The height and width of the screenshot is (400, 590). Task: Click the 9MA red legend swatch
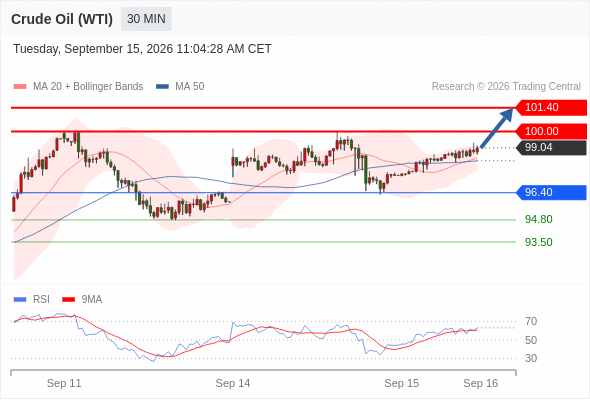pyautogui.click(x=68, y=300)
